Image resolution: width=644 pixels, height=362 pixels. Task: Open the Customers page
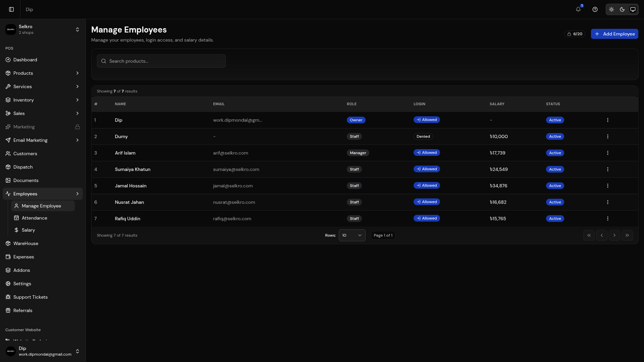pos(43,154)
